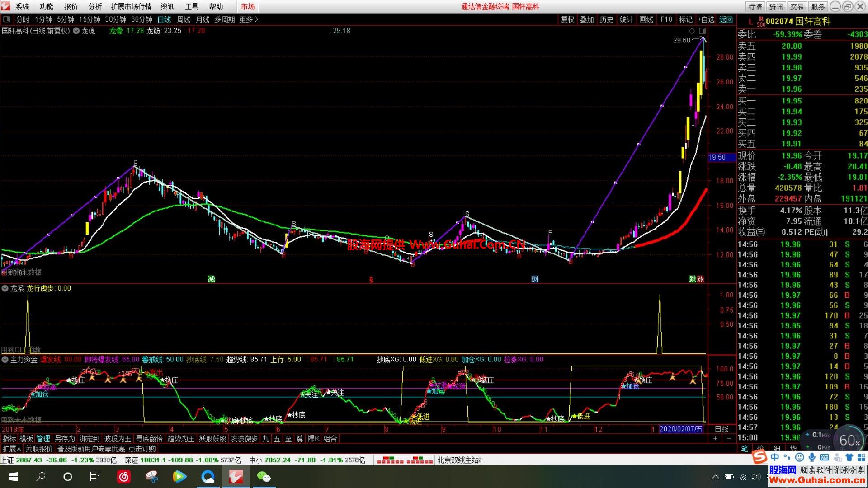
Task: Open the 分析 menu
Action: coord(95,6)
